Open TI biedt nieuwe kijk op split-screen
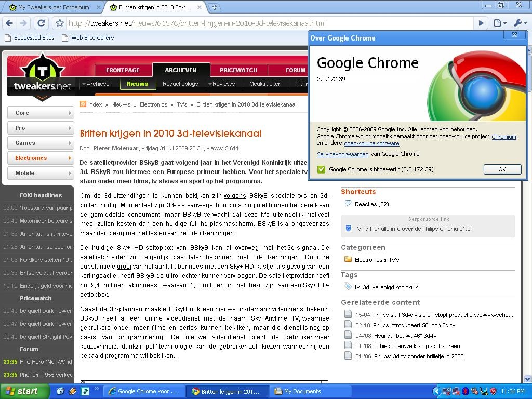Image resolution: width=532 pixels, height=399 pixels. 417,346
